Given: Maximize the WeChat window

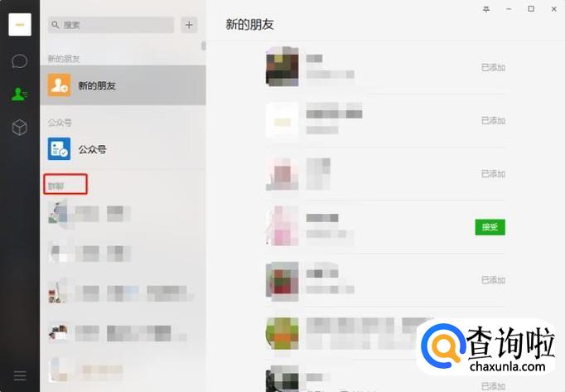Looking at the screenshot, I should 531,8.
